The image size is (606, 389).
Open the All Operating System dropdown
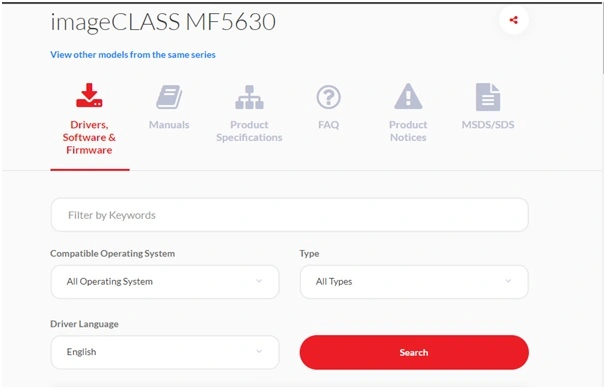[165, 282]
